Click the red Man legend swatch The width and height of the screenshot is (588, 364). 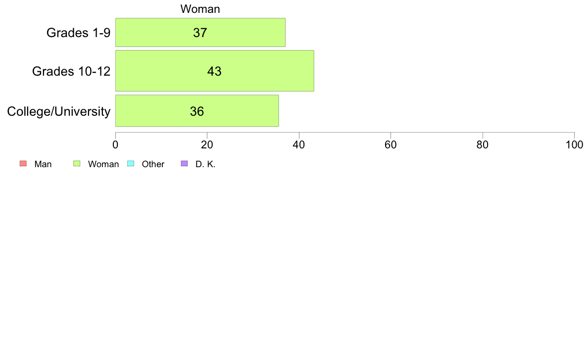click(x=23, y=163)
